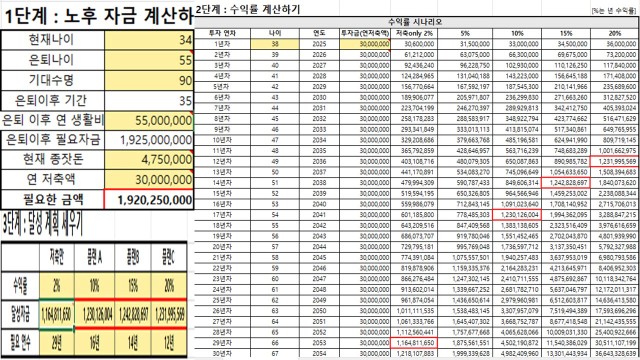
Task: Select the 플랜B column header
Action: [x=133, y=257]
